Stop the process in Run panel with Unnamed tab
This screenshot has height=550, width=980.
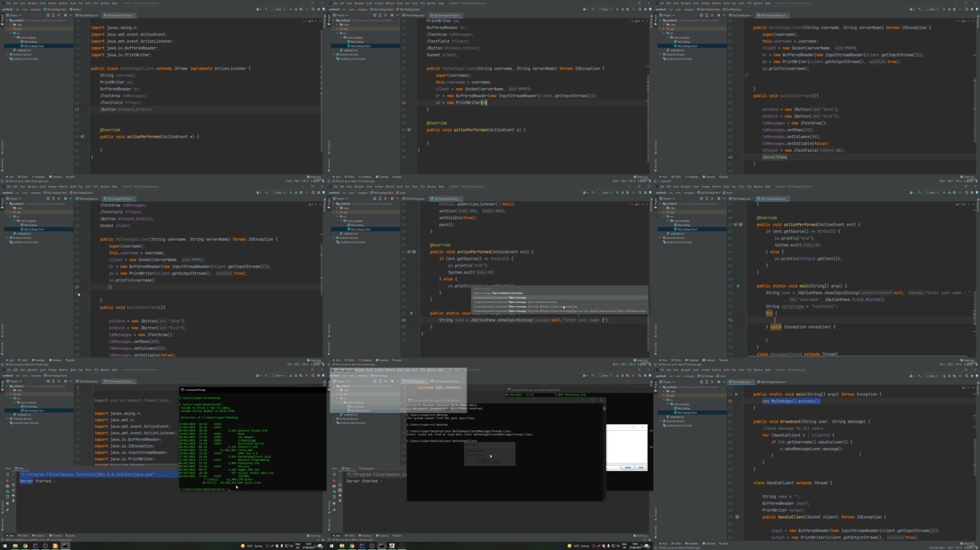(x=334, y=480)
